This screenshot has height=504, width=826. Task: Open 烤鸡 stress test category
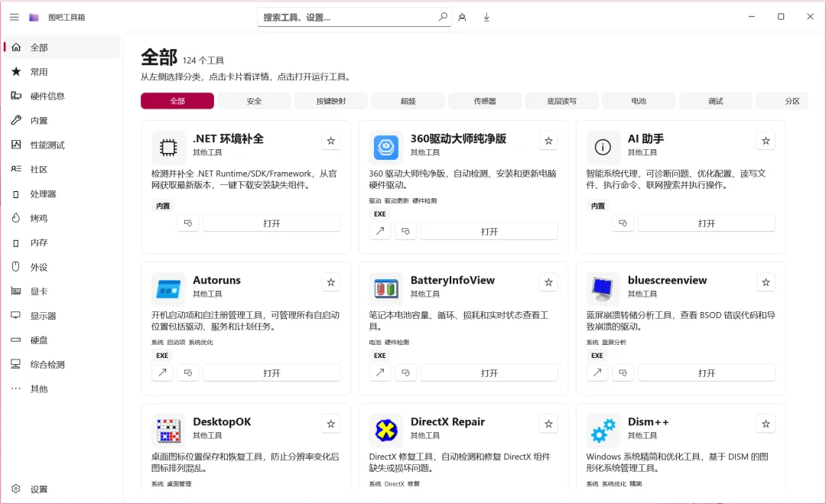(x=62, y=218)
